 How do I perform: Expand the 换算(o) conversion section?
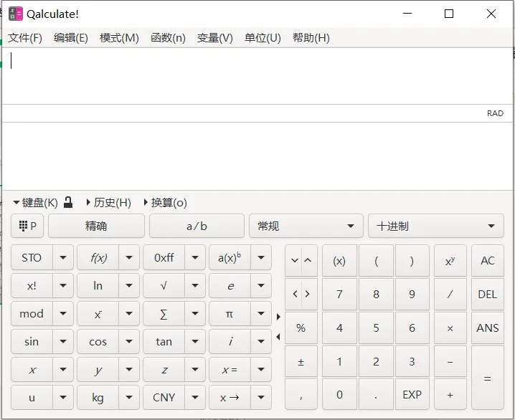(165, 203)
